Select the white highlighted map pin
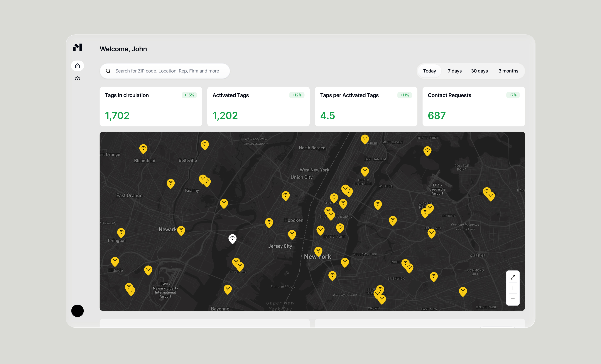The height and width of the screenshot is (364, 601). pyautogui.click(x=232, y=239)
